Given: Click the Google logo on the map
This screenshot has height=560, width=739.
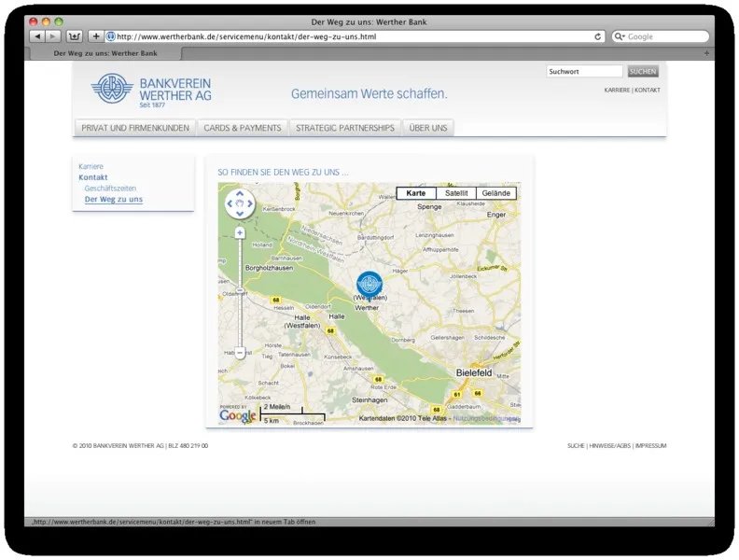Looking at the screenshot, I should click(x=238, y=415).
